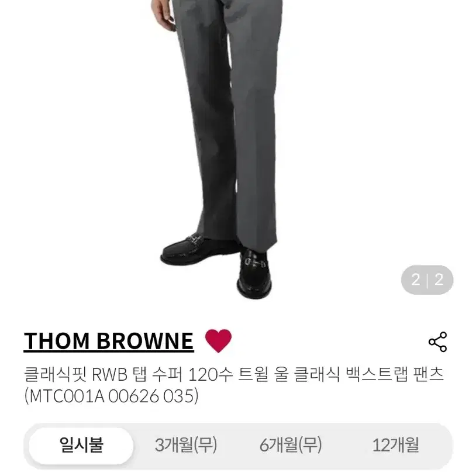Tap the Korean product title line
The image size is (476, 476).
[x=234, y=375]
